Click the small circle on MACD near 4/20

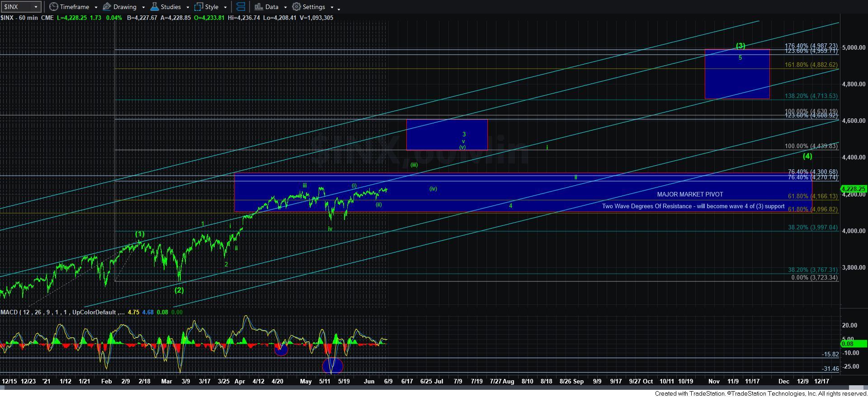281,349
